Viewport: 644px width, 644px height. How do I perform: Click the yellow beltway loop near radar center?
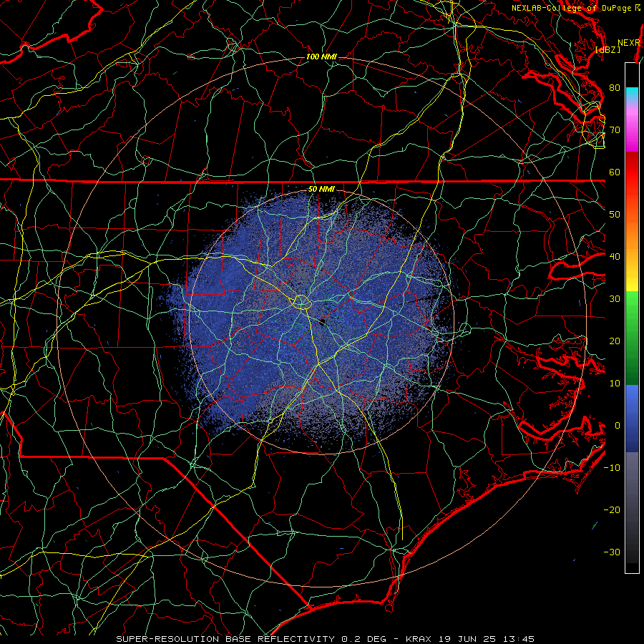[x=301, y=302]
